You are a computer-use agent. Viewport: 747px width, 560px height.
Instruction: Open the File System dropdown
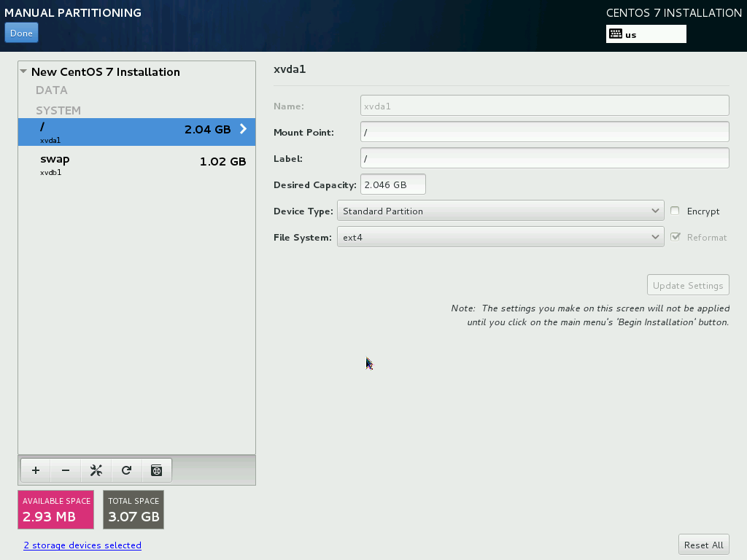click(x=500, y=237)
